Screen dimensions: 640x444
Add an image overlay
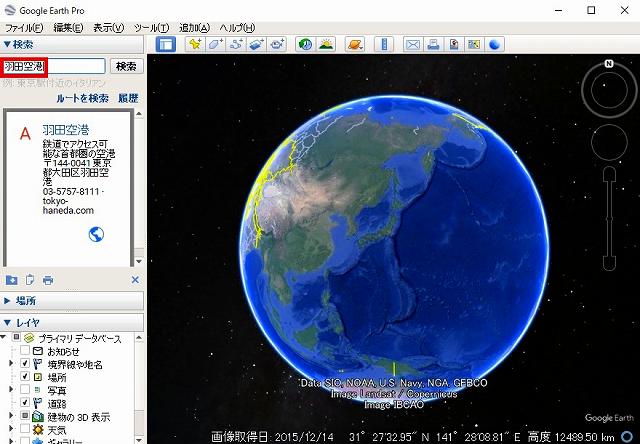point(256,44)
